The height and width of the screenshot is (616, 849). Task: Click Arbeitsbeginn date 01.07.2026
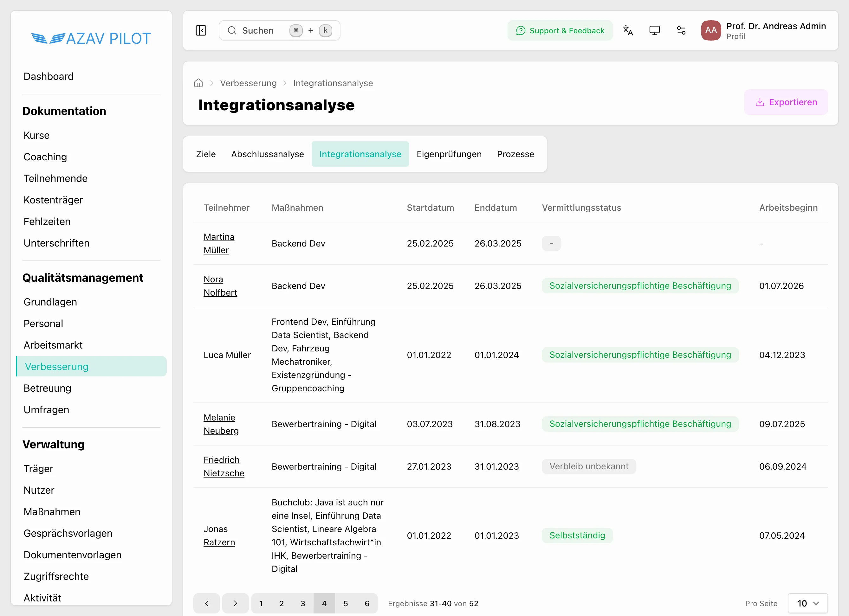coord(781,286)
